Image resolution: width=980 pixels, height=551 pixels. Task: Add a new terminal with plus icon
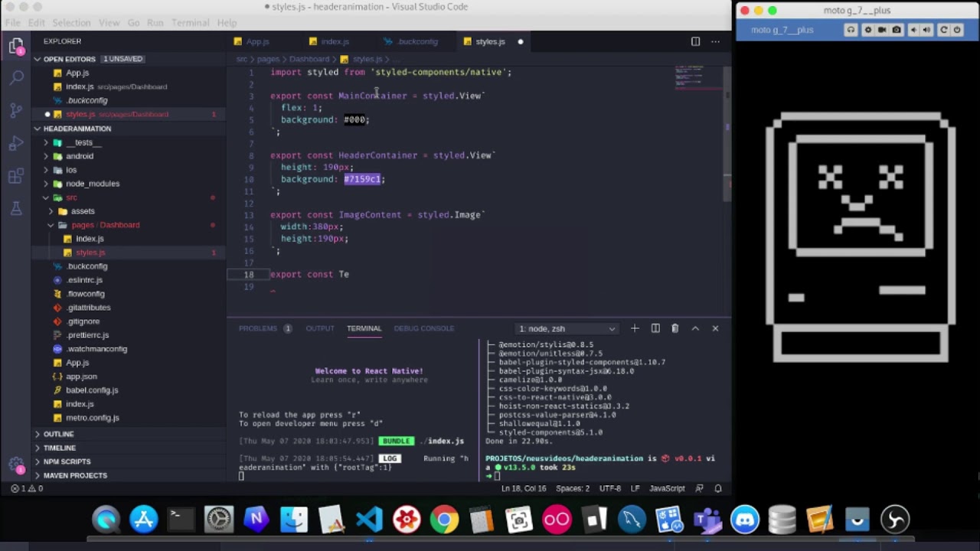coord(635,328)
